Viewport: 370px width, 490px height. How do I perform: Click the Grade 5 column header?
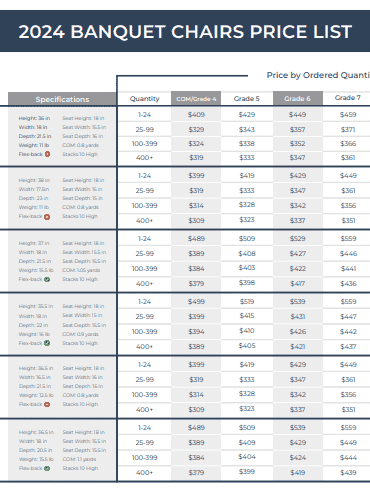[x=247, y=99]
